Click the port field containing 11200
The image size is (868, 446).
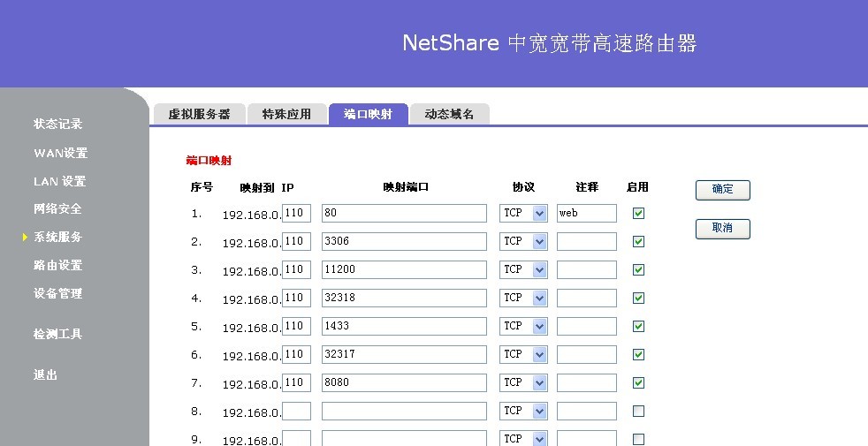point(404,269)
